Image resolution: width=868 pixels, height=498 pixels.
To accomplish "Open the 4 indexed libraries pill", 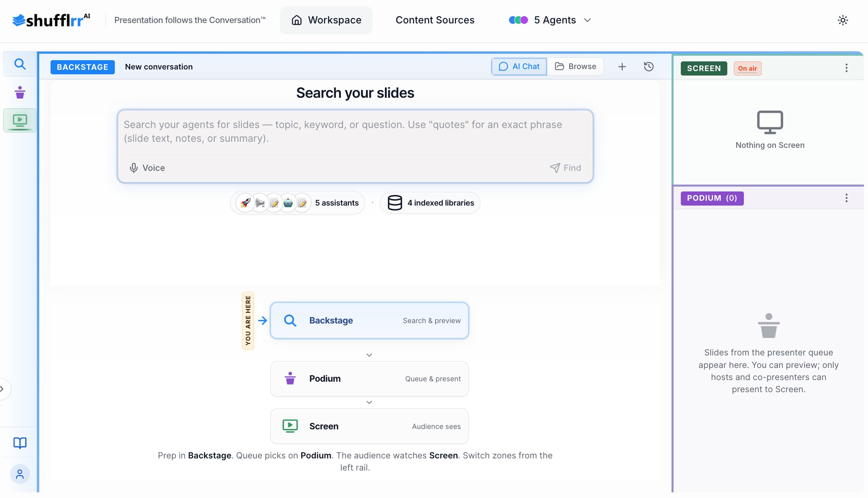I will (430, 203).
